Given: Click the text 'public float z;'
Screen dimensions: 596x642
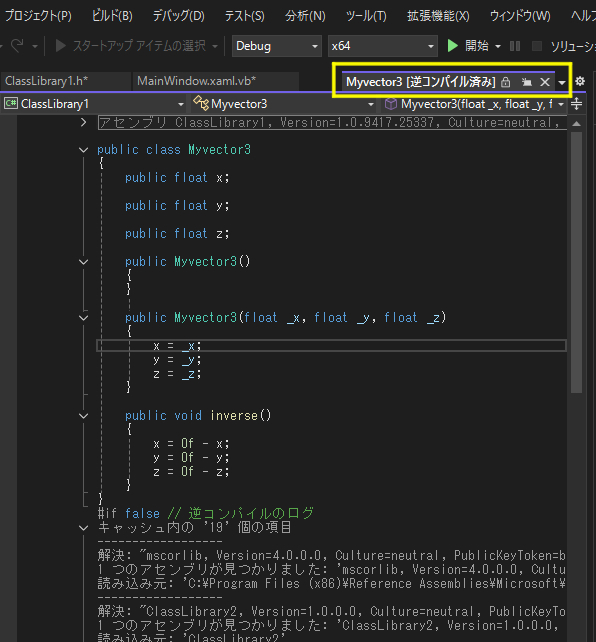Looking at the screenshot, I should [x=177, y=233].
